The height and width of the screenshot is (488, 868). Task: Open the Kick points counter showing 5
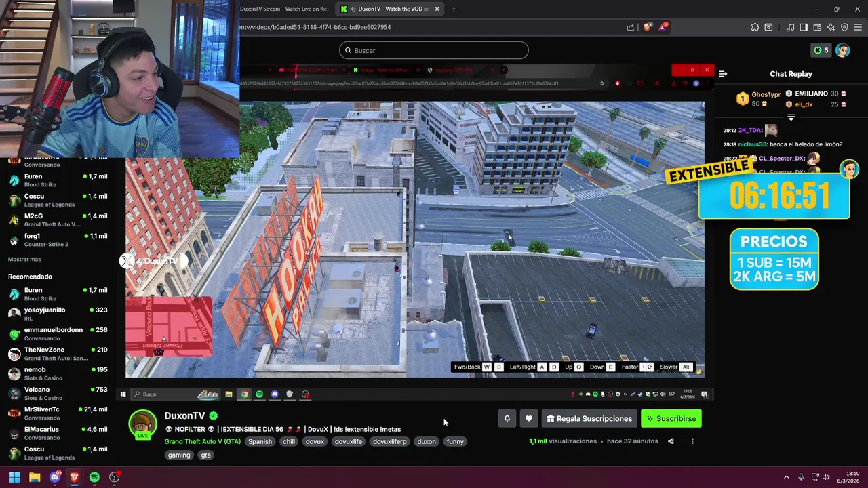(x=821, y=50)
